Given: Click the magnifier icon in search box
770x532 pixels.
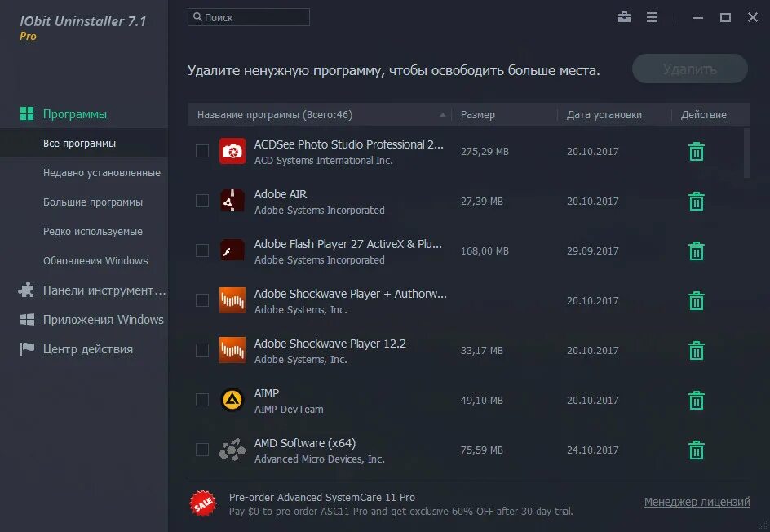Looking at the screenshot, I should pyautogui.click(x=197, y=17).
